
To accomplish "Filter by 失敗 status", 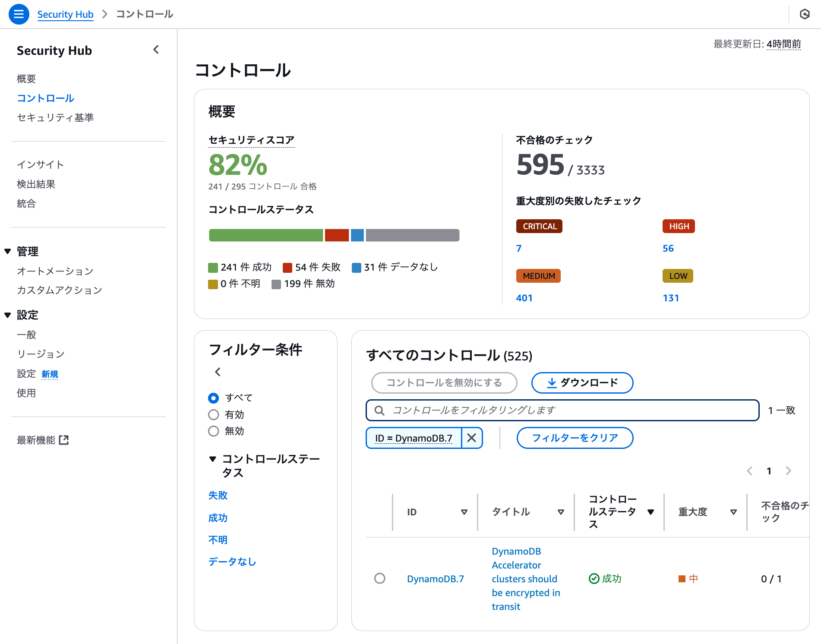I will [218, 496].
